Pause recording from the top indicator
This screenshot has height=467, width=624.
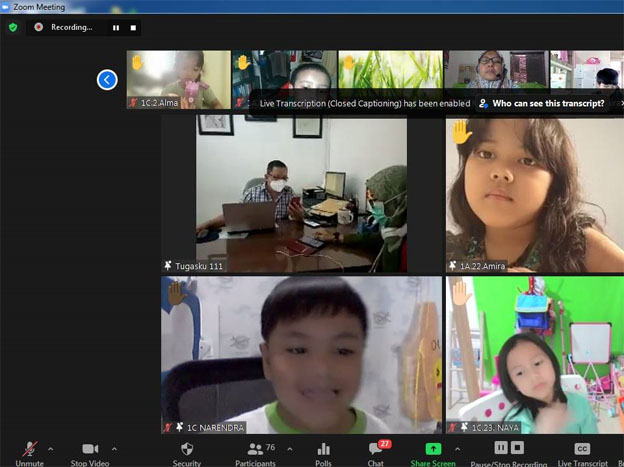point(116,27)
